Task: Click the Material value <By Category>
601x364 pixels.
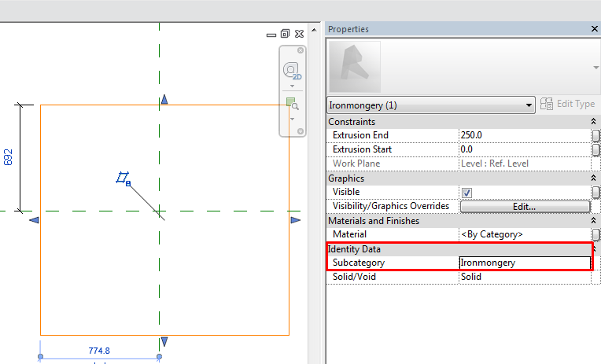Action: (525, 234)
